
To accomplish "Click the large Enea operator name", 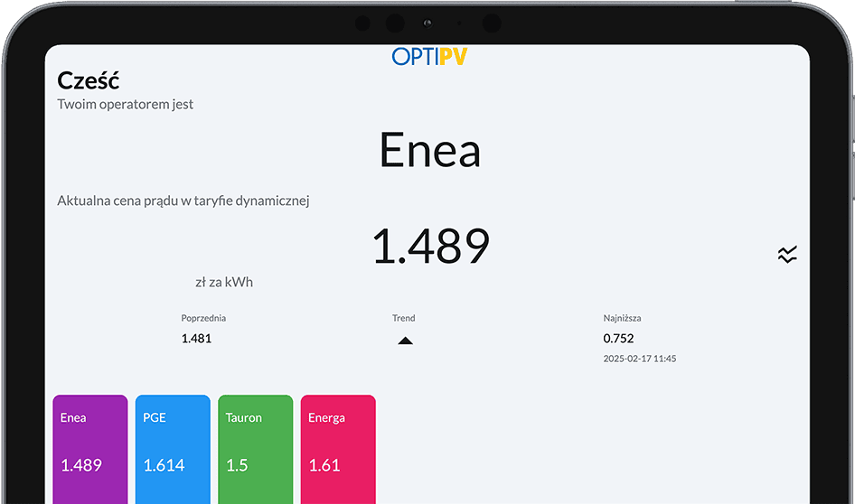I will [429, 150].
